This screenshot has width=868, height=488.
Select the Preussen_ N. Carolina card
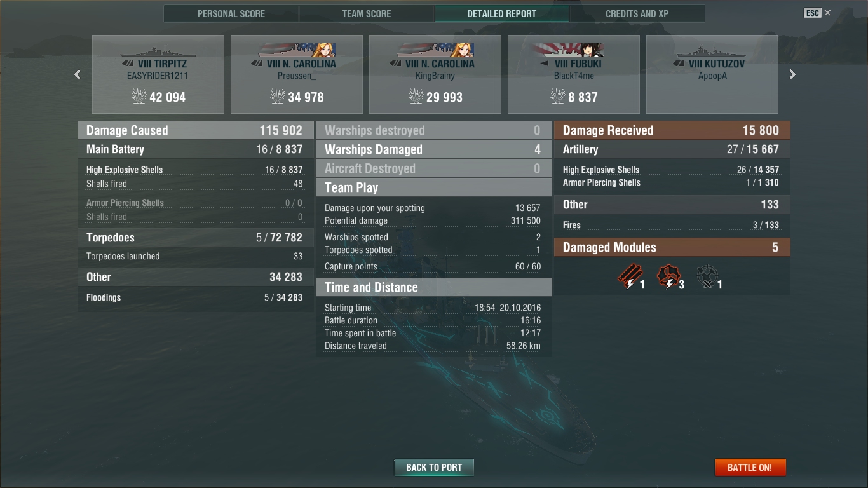pos(297,74)
